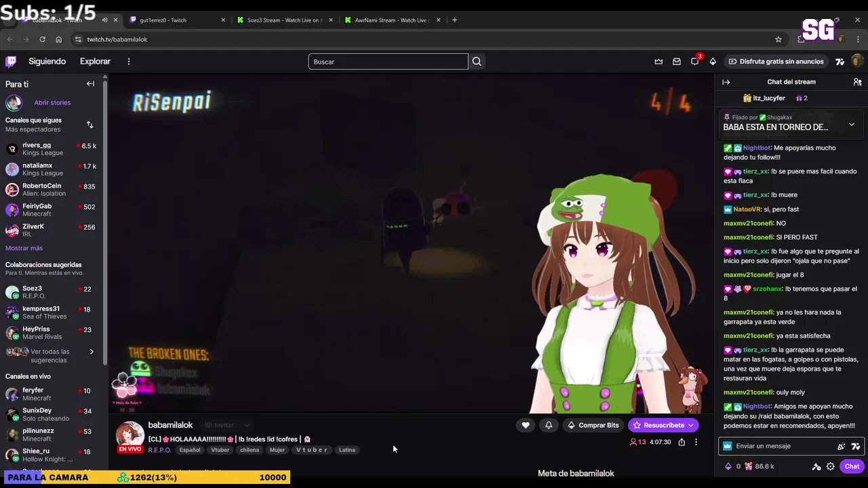This screenshot has height=488, width=868.
Task: Open SunixDey live channel
Action: click(x=52, y=414)
